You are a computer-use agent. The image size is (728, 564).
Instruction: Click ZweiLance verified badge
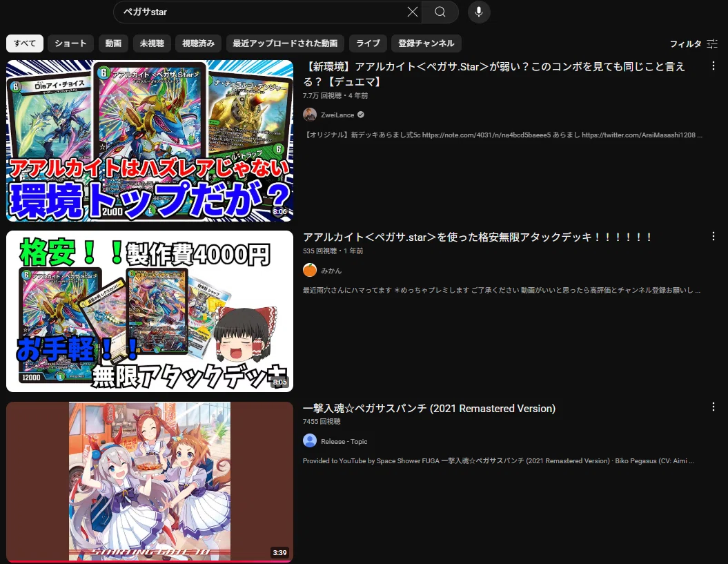tap(361, 115)
